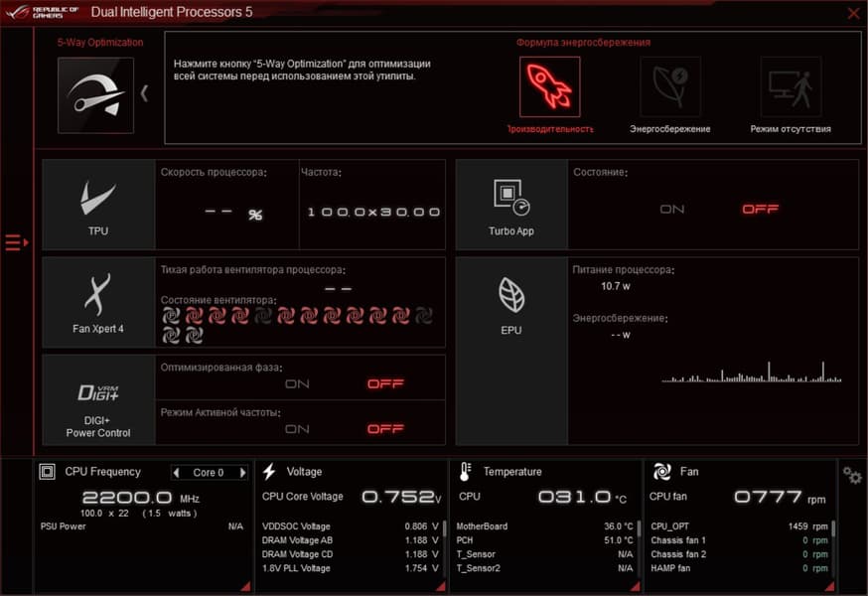Open the DIGI+ Power Control panel

pos(98,400)
